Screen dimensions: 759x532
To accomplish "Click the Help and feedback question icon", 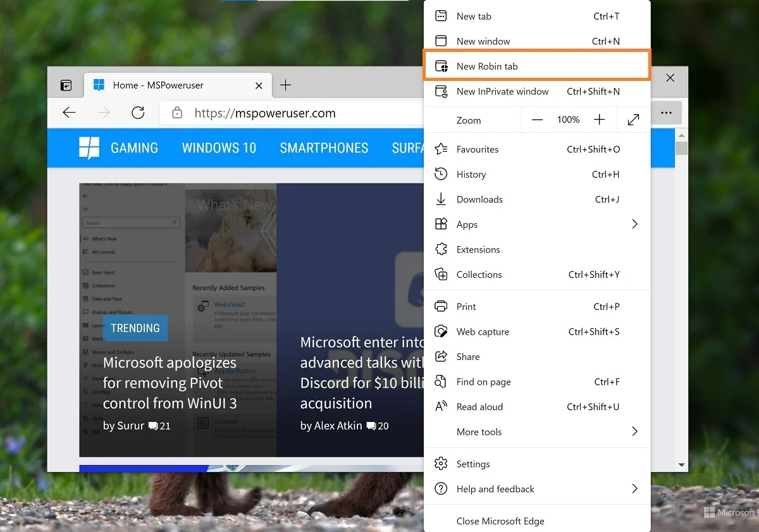I will click(x=441, y=489).
